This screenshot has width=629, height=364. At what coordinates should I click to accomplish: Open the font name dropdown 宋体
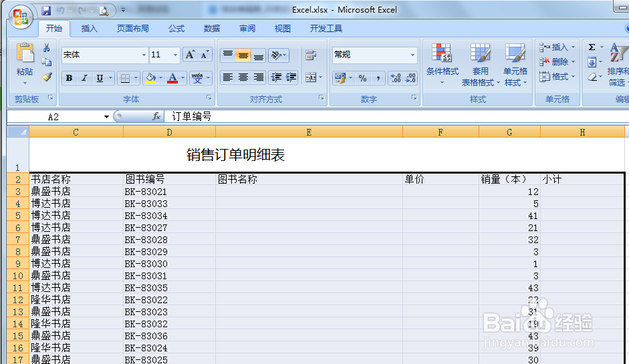pyautogui.click(x=144, y=55)
